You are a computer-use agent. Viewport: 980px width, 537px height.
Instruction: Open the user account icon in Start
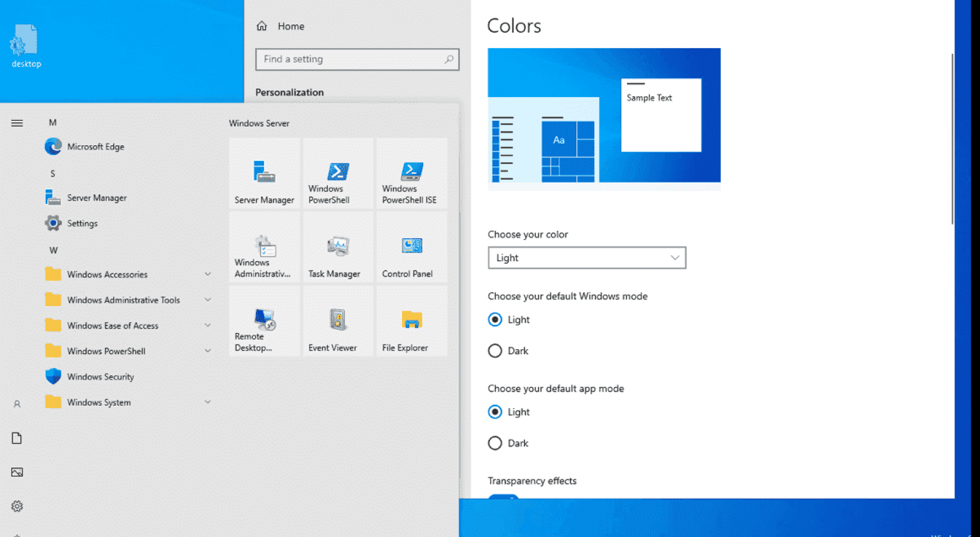point(17,404)
